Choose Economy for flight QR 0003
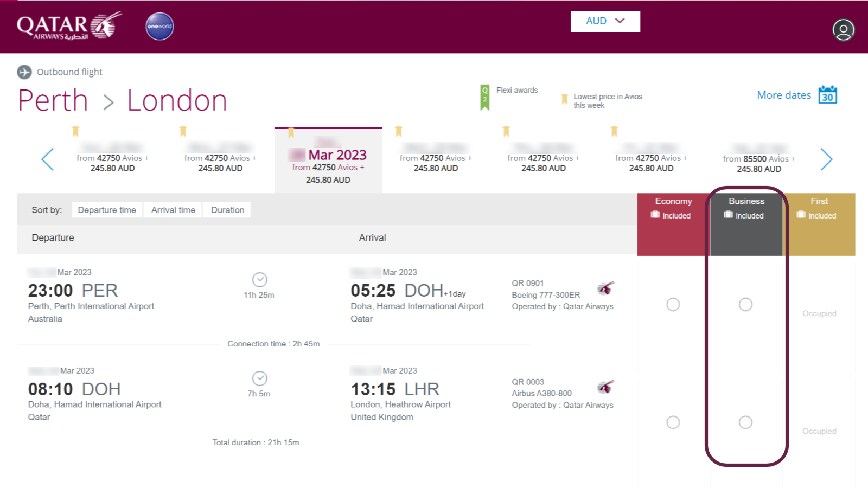This screenshot has height=488, width=868. point(673,422)
